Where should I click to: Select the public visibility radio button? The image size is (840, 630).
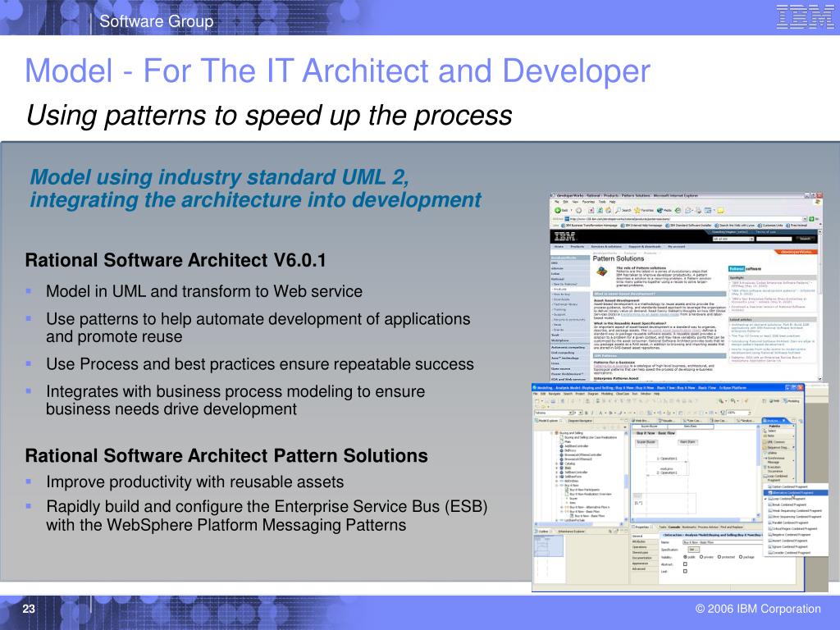(685, 557)
